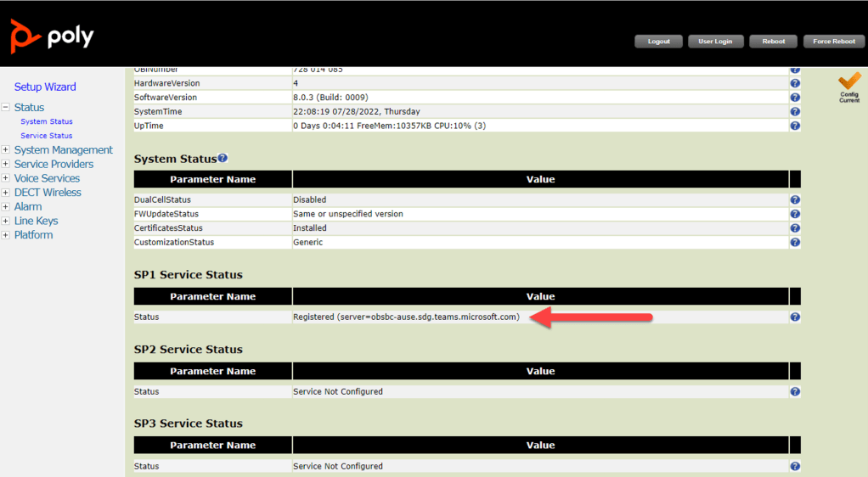Viewport: 868px width, 477px height.
Task: Expand System Management menu section
Action: click(x=6, y=150)
